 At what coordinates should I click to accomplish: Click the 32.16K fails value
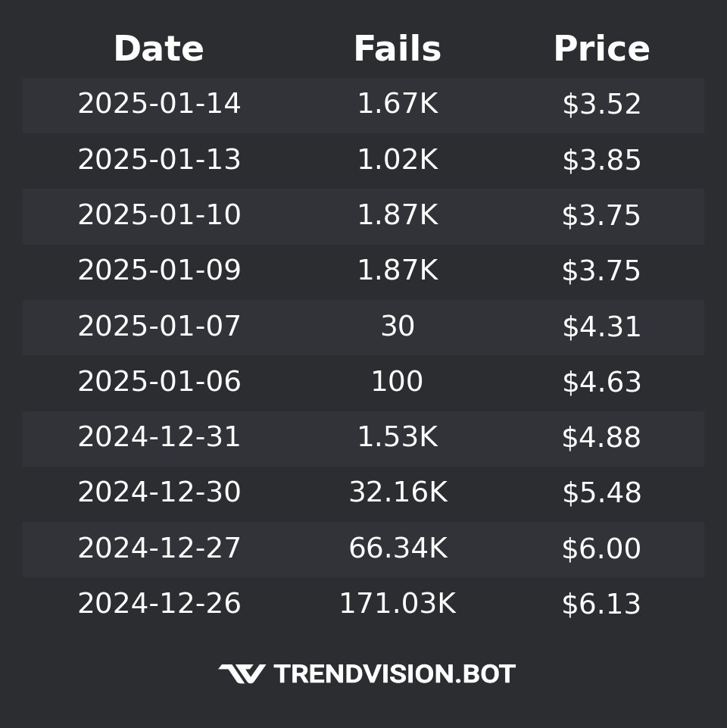point(398,493)
